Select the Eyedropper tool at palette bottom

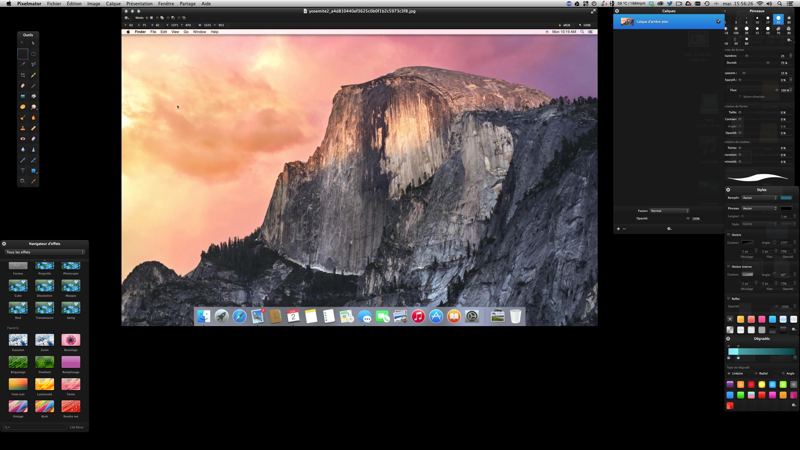click(x=34, y=181)
